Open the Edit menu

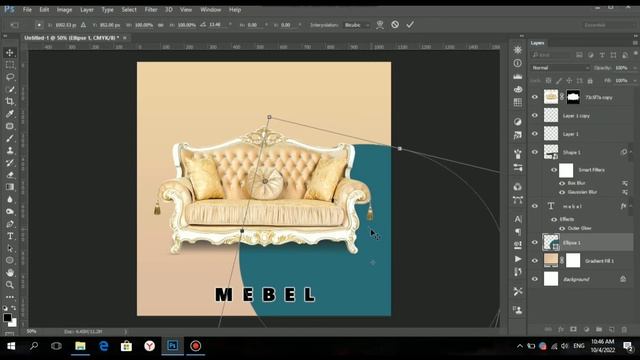(44, 9)
